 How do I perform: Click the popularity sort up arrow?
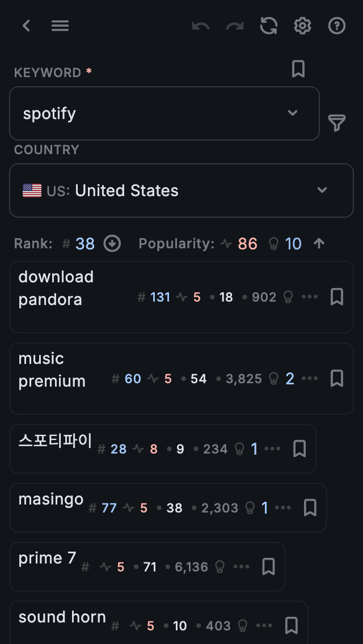click(x=319, y=244)
